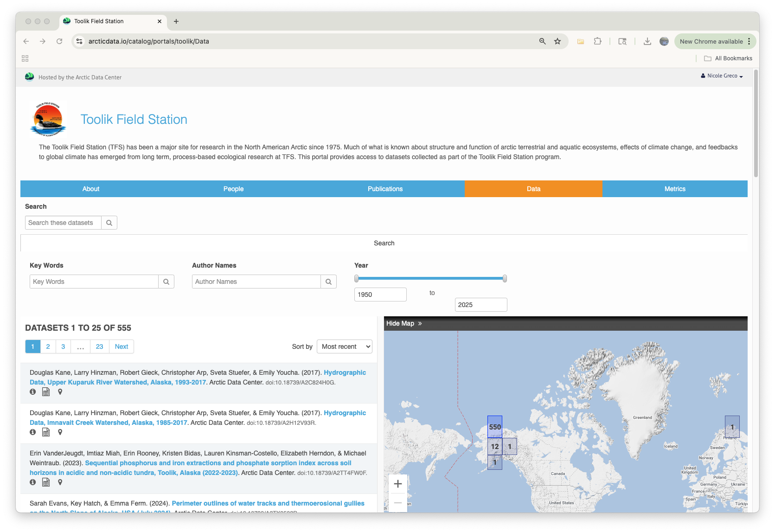Zoom in on the map with the plus icon
775x532 pixels.
(397, 483)
